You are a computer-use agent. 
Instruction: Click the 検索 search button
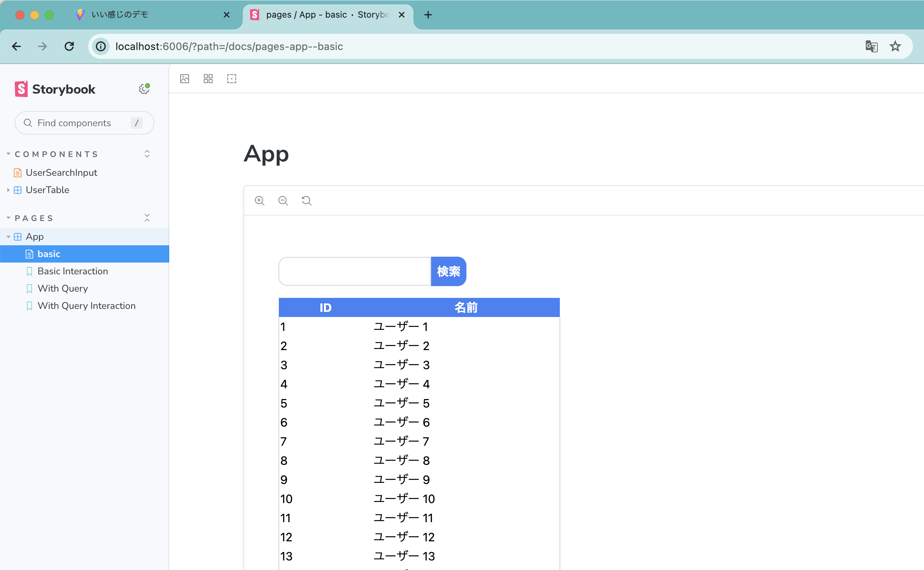point(448,271)
